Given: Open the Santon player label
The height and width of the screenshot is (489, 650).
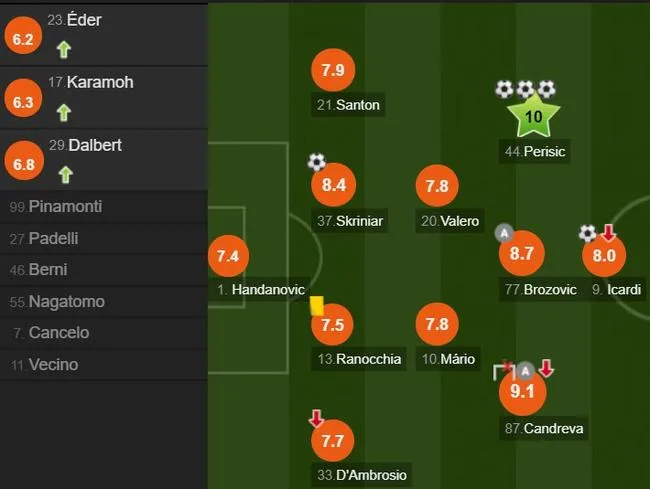Looking at the screenshot, I should point(348,105).
